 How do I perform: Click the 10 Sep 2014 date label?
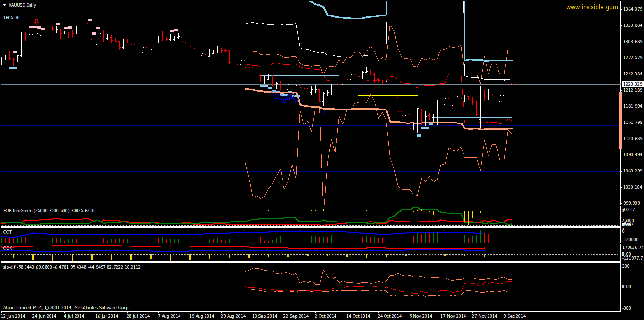pos(264,316)
